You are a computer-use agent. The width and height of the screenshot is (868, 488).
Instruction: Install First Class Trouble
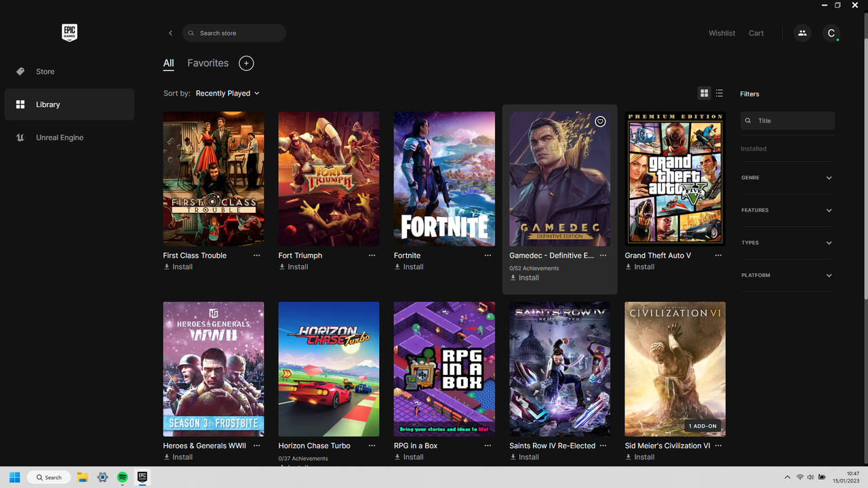click(178, 267)
